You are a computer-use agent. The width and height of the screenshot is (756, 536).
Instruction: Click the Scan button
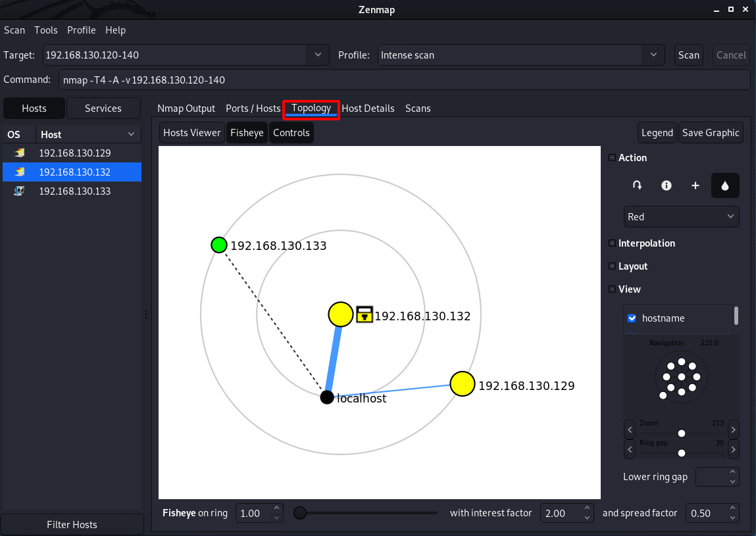688,55
